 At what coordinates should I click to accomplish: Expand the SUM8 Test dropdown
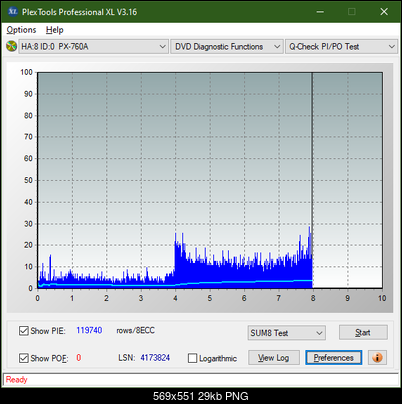pyautogui.click(x=287, y=333)
